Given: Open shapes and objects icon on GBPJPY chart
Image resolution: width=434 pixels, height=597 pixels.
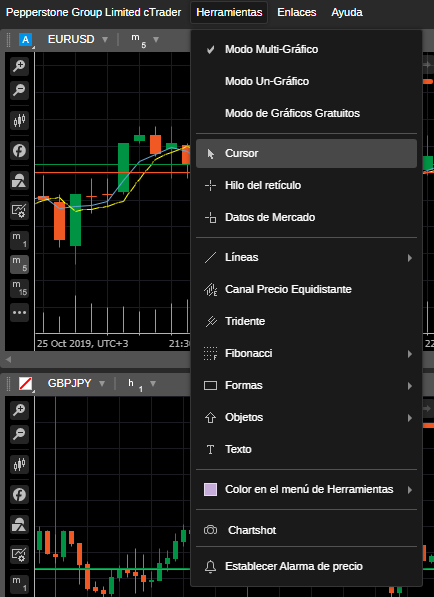Looking at the screenshot, I should 19,524.
